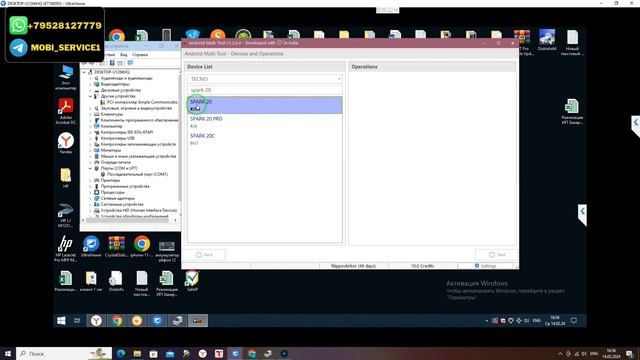Open the Yandex browser desktop shortcut
Screen dimensions: 640x360
point(65,143)
